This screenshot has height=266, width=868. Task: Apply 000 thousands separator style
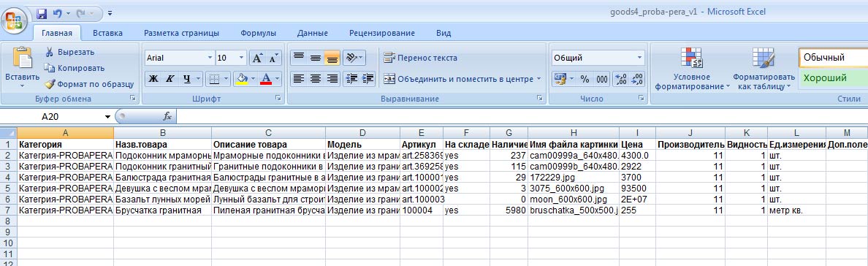[602, 79]
